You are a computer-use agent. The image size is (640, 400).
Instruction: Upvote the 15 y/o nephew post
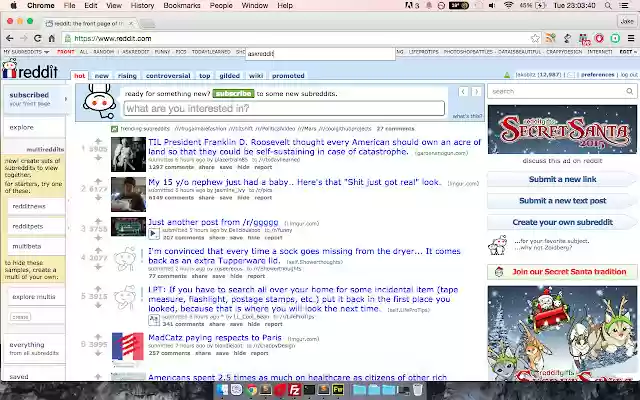click(x=98, y=181)
